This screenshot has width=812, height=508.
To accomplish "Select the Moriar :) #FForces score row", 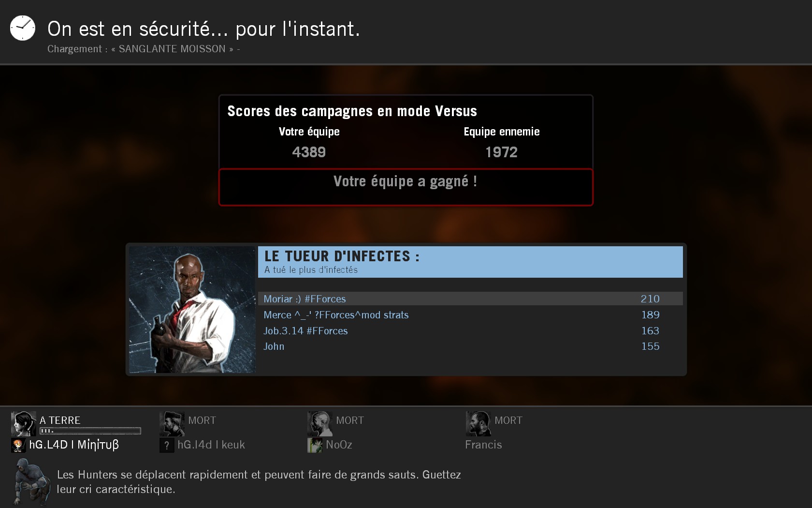I will (x=470, y=299).
